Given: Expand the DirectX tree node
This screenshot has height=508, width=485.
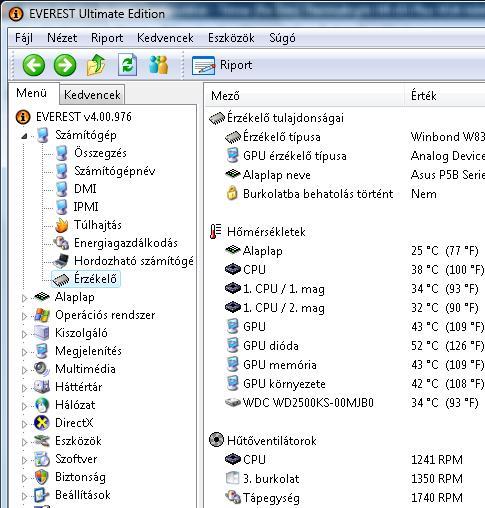Looking at the screenshot, I should click(24, 424).
